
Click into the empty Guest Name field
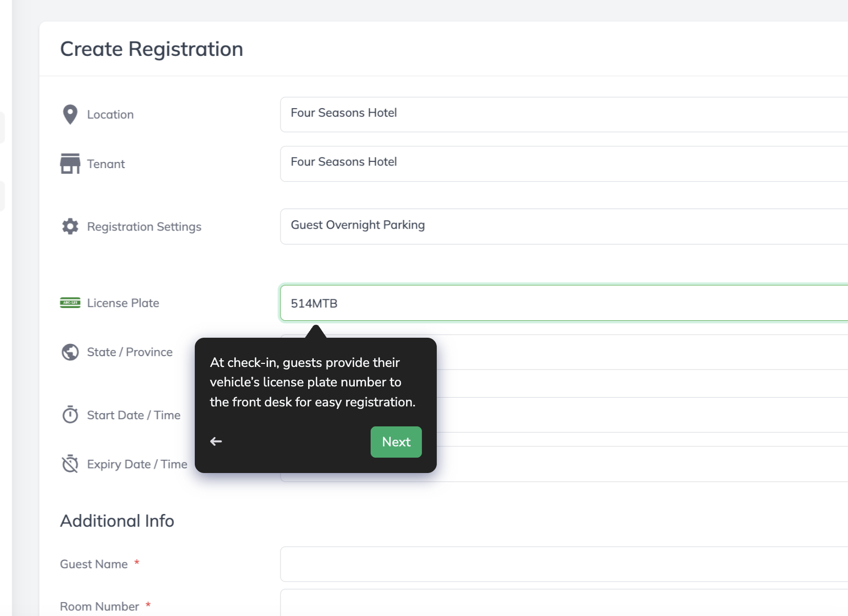pyautogui.click(x=564, y=564)
